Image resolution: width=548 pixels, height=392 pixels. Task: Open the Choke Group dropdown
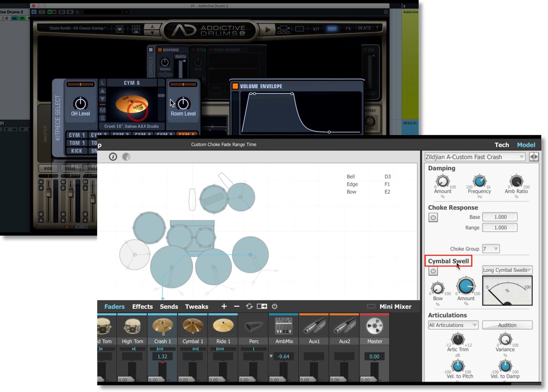[491, 249]
